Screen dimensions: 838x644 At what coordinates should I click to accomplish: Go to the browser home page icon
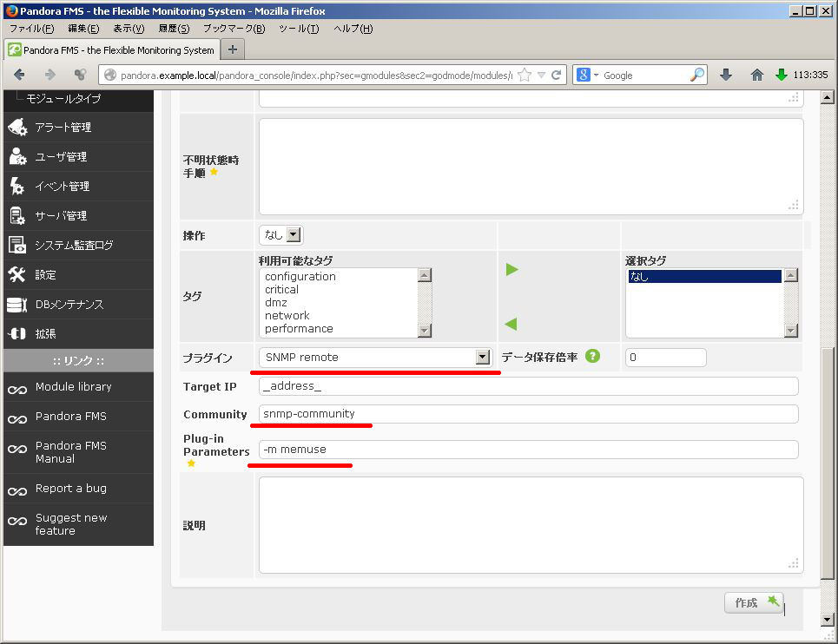tap(756, 75)
